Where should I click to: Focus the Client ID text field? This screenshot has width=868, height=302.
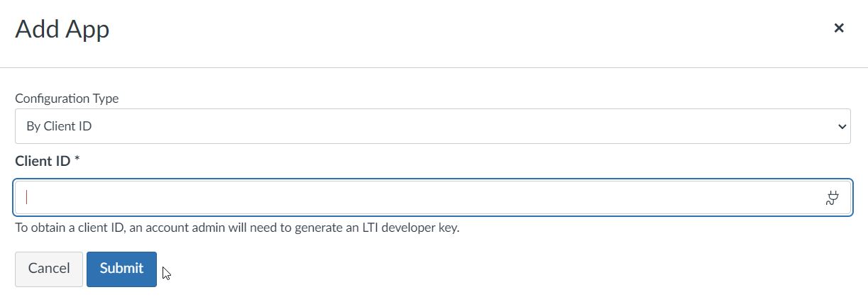tap(433, 197)
